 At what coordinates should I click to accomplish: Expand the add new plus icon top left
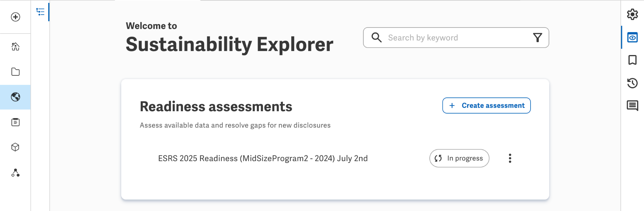[16, 17]
